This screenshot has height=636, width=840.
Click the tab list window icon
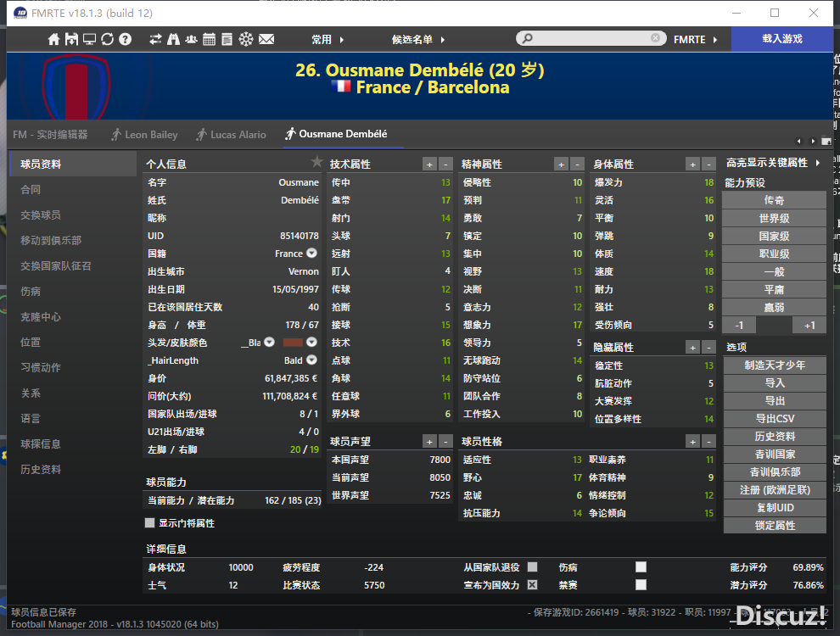pos(826,142)
